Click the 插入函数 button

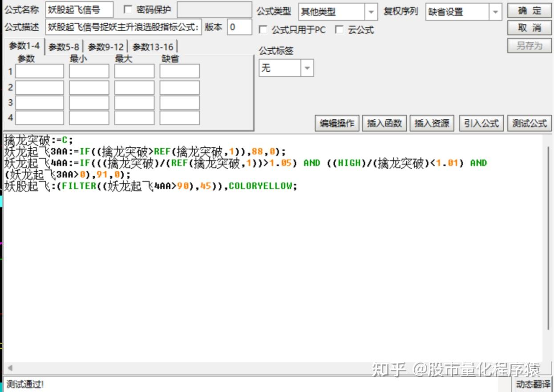tap(384, 123)
